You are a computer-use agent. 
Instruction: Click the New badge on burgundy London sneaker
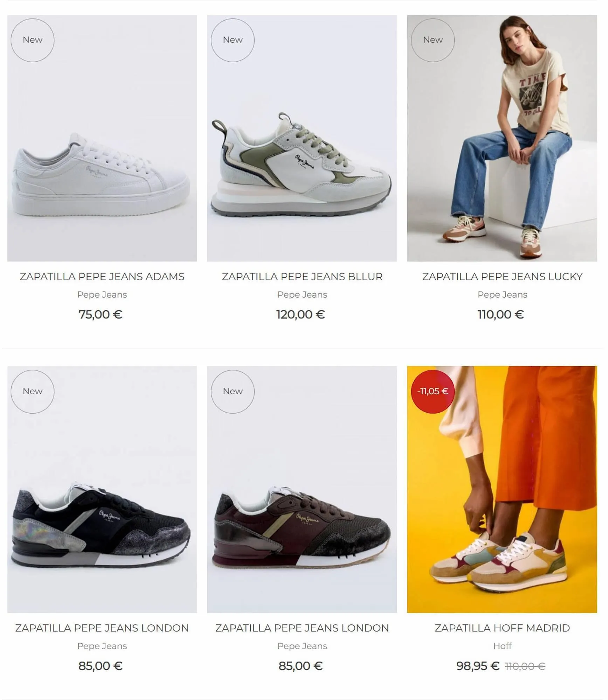pos(233,392)
